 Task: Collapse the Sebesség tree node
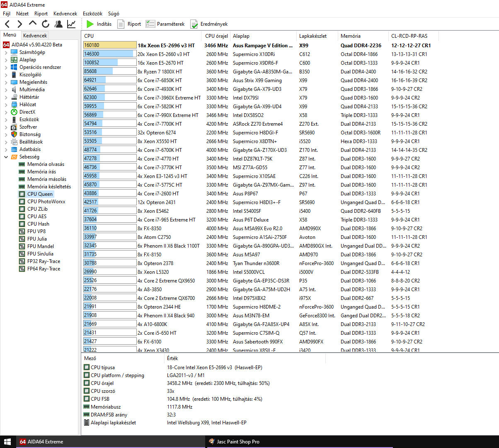pos(6,157)
